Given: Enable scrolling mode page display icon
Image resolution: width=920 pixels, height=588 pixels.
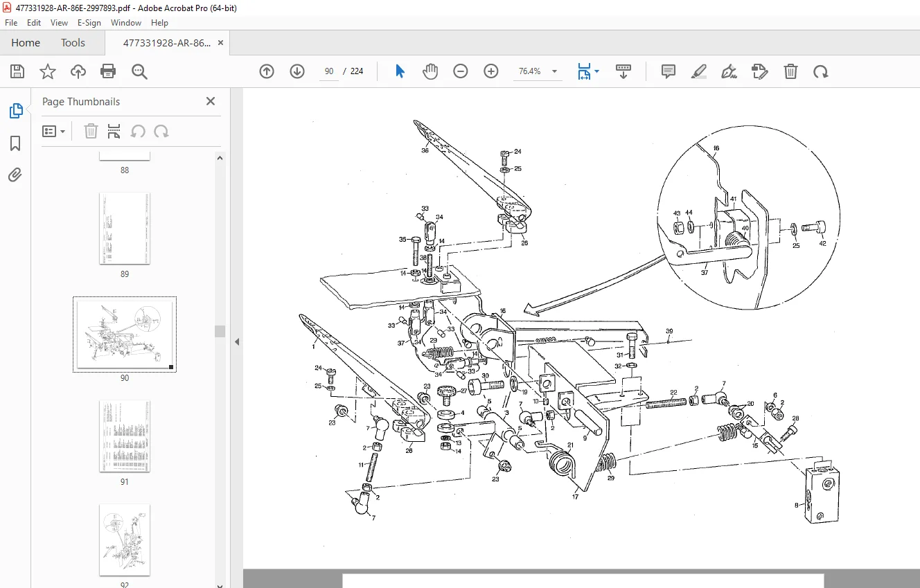Looking at the screenshot, I should coord(584,71).
